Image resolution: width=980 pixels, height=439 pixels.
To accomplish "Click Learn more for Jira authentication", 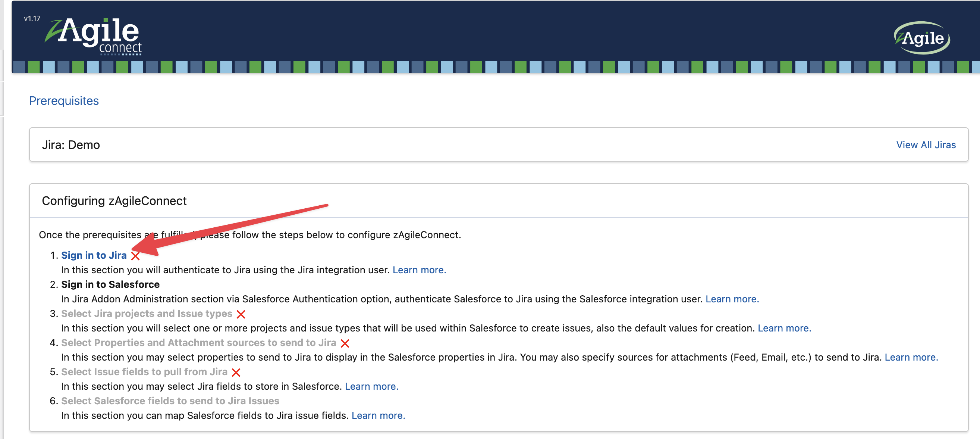I will (x=419, y=270).
